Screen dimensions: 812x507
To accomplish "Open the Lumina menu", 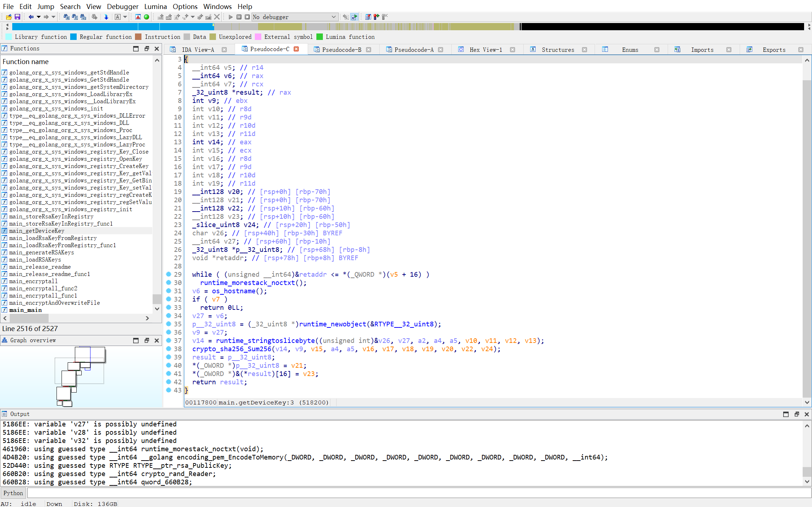I will [x=155, y=6].
